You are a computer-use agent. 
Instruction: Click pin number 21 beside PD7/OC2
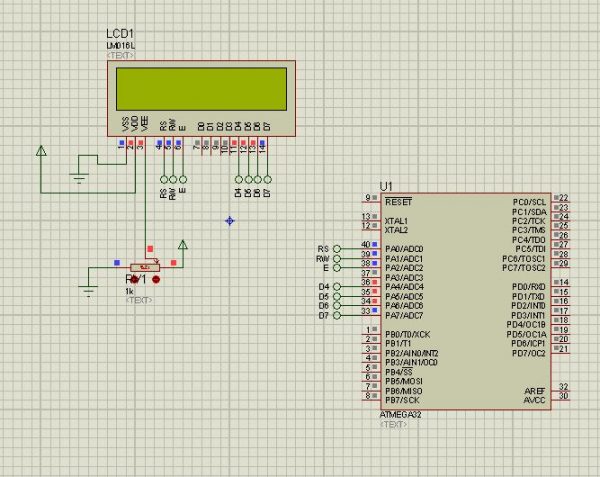click(564, 348)
